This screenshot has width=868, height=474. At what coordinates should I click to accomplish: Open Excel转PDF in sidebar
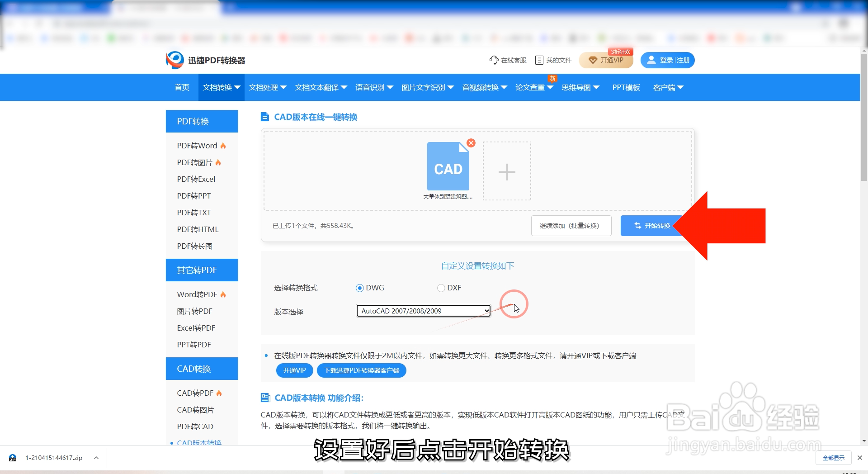[x=196, y=328]
